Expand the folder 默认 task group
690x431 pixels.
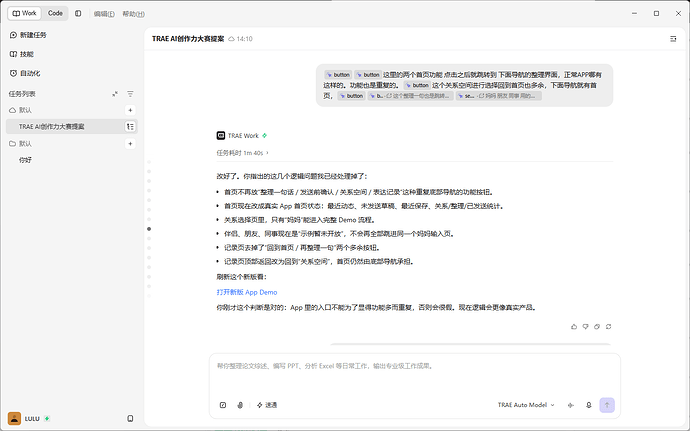21,144
